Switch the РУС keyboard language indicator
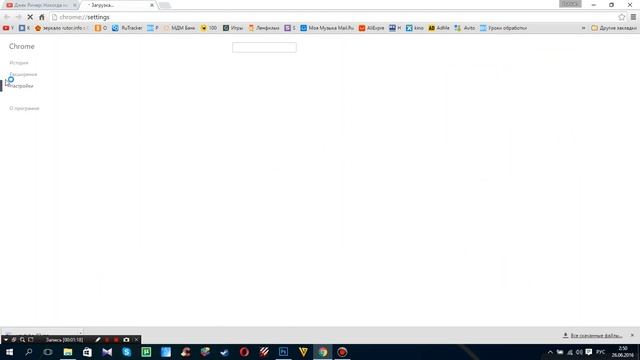 click(601, 352)
